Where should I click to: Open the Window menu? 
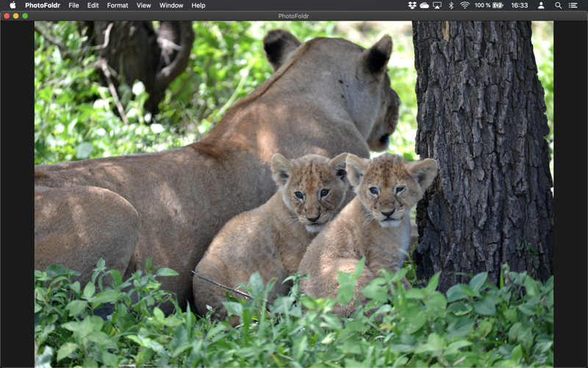[171, 5]
